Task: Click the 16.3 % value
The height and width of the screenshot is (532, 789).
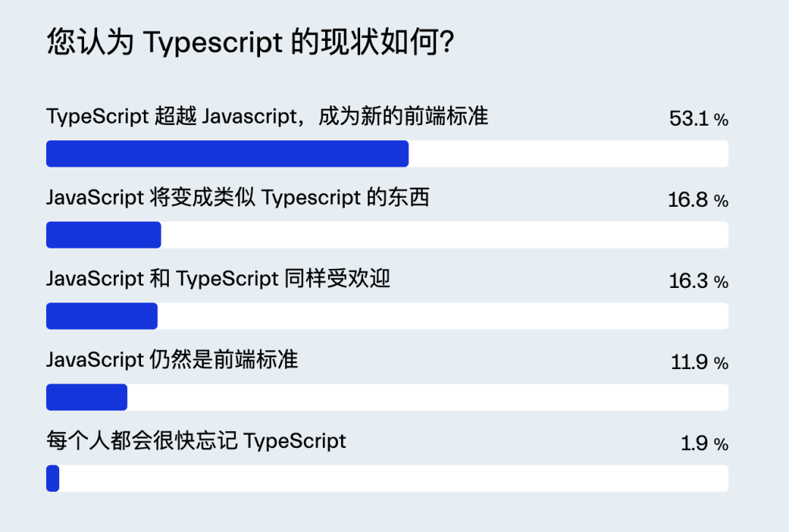Action: pos(698,281)
